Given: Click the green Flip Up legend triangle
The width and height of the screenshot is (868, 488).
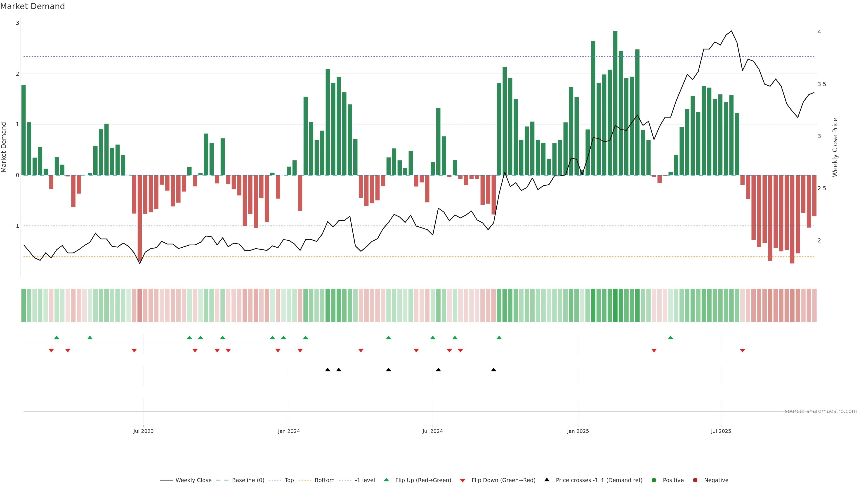Looking at the screenshot, I should [x=387, y=480].
